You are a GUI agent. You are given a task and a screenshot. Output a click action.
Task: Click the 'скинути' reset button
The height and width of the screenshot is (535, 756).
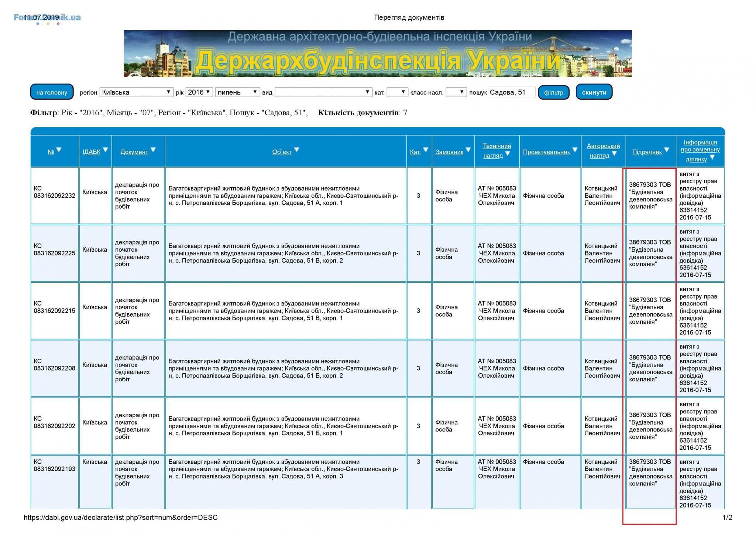tap(594, 92)
